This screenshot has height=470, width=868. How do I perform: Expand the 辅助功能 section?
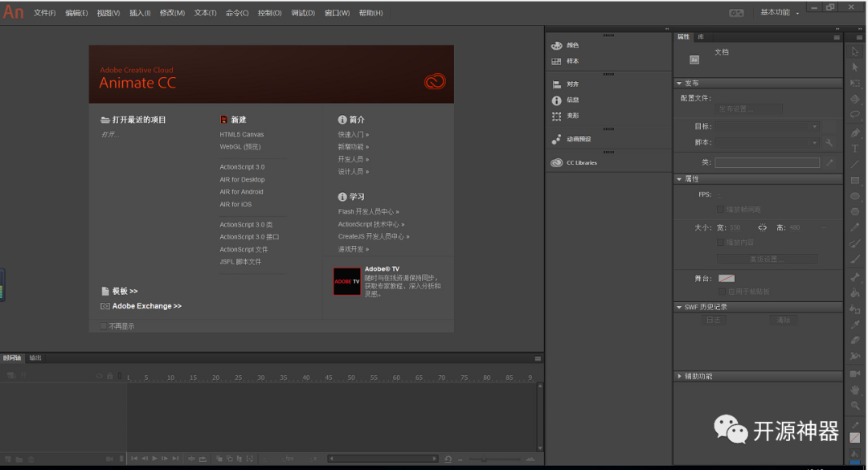click(679, 376)
